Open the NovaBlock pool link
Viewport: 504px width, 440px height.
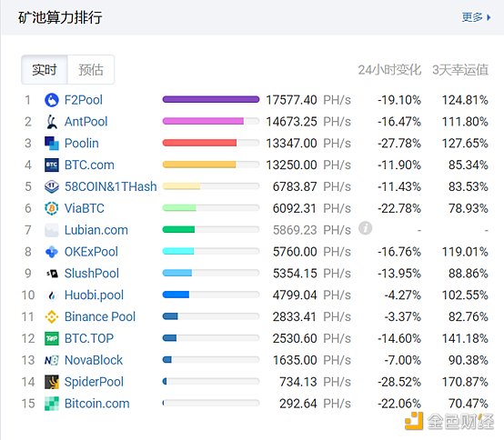tap(94, 360)
